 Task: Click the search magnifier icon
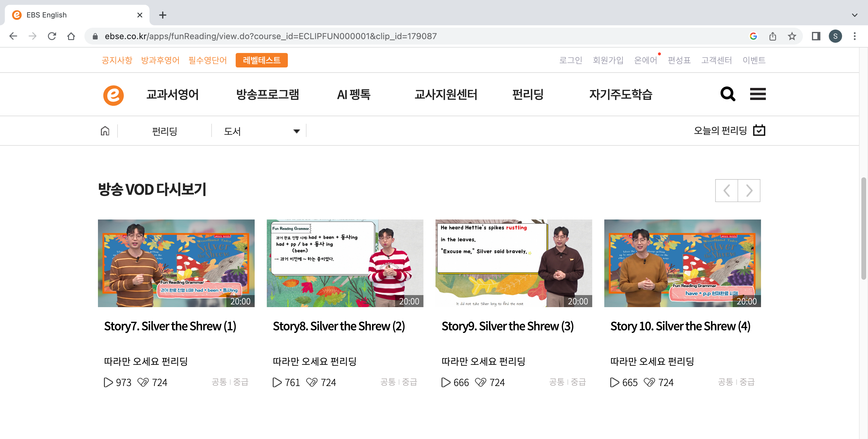tap(728, 94)
